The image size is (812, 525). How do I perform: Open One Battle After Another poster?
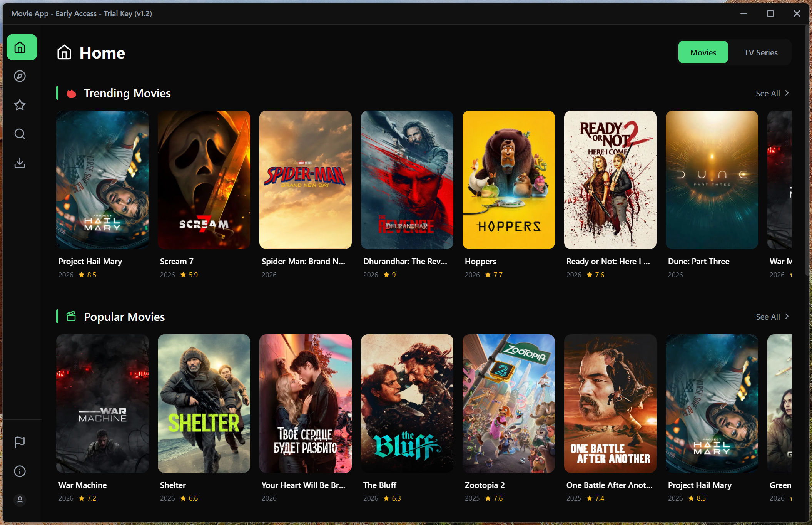tap(610, 404)
